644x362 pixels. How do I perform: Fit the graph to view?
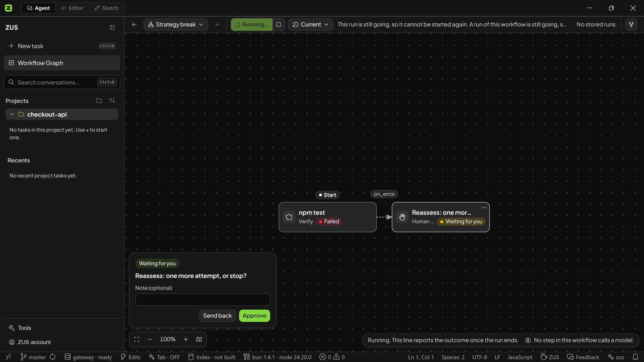[x=137, y=340]
